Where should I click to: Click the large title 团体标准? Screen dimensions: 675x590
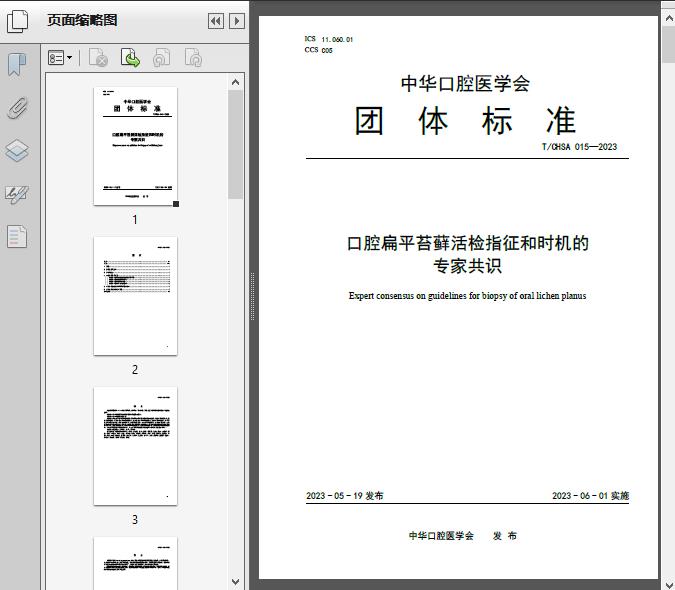[465, 121]
